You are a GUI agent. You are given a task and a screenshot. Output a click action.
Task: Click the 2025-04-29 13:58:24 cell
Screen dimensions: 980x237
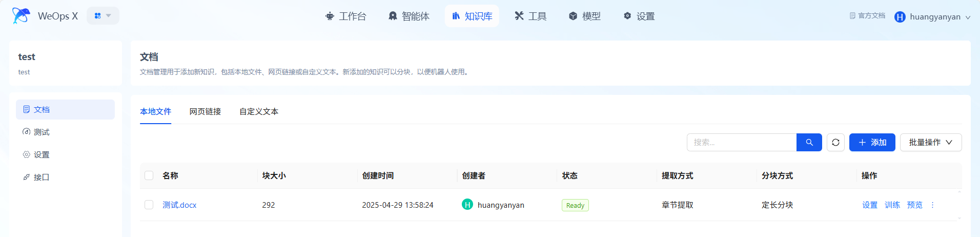[x=398, y=205]
